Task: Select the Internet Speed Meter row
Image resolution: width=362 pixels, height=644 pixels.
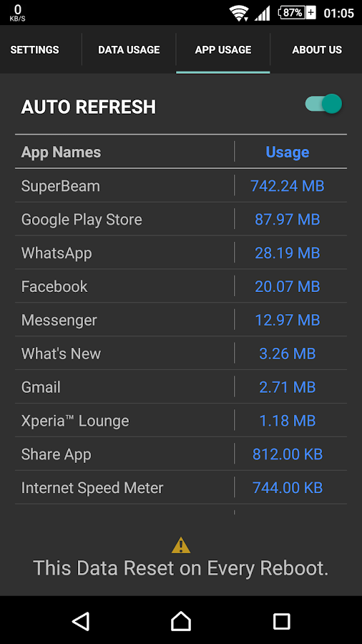Action: pyautogui.click(x=181, y=488)
